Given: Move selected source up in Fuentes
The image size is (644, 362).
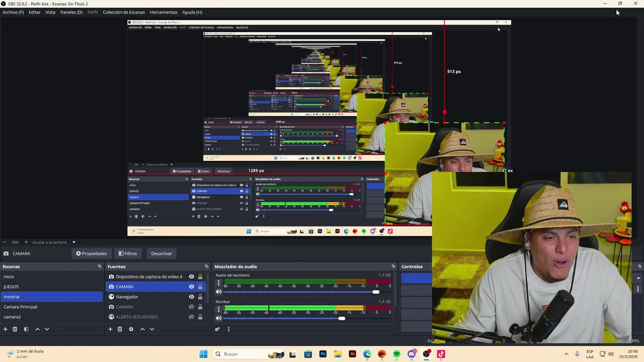Looking at the screenshot, I should (142, 329).
